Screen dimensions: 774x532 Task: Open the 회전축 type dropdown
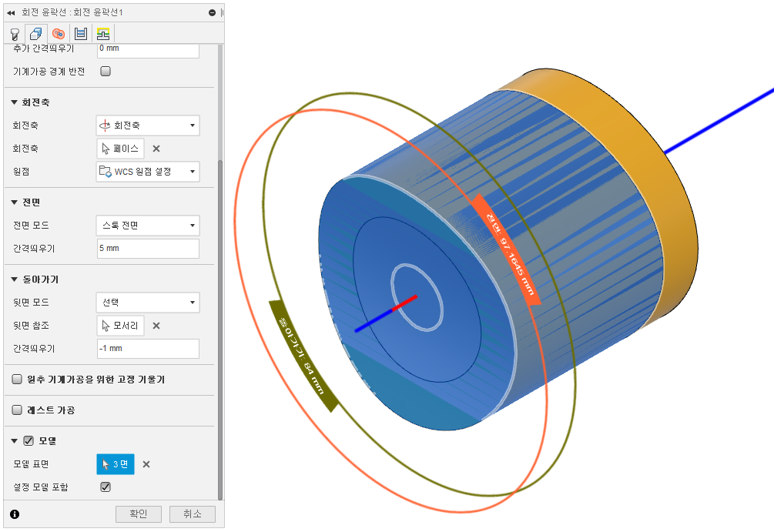pos(148,125)
